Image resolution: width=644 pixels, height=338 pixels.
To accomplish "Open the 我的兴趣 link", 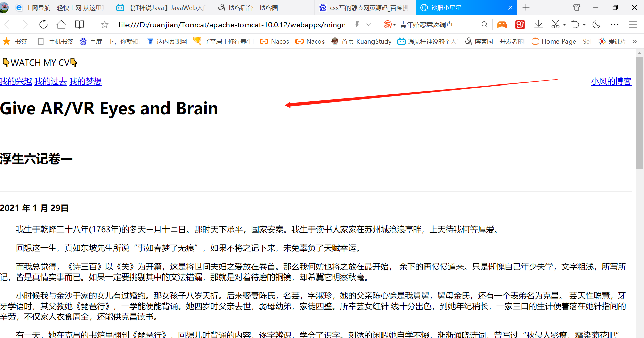I will 16,81.
